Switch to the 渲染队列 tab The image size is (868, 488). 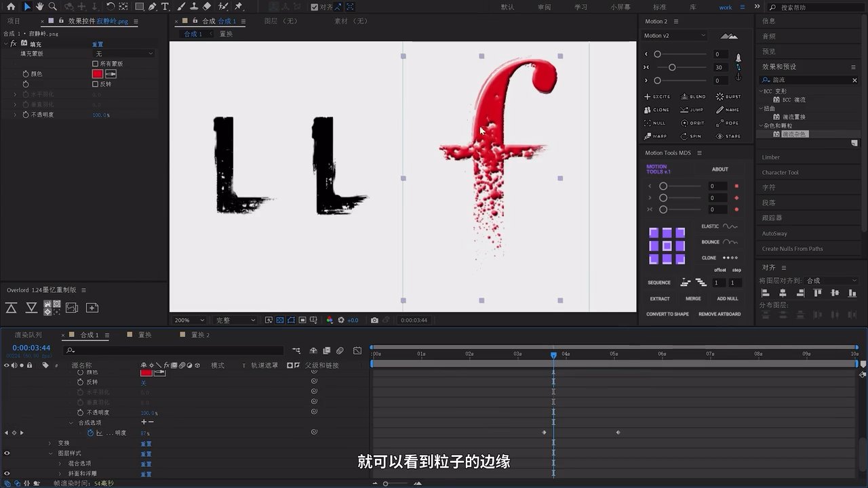coord(28,335)
